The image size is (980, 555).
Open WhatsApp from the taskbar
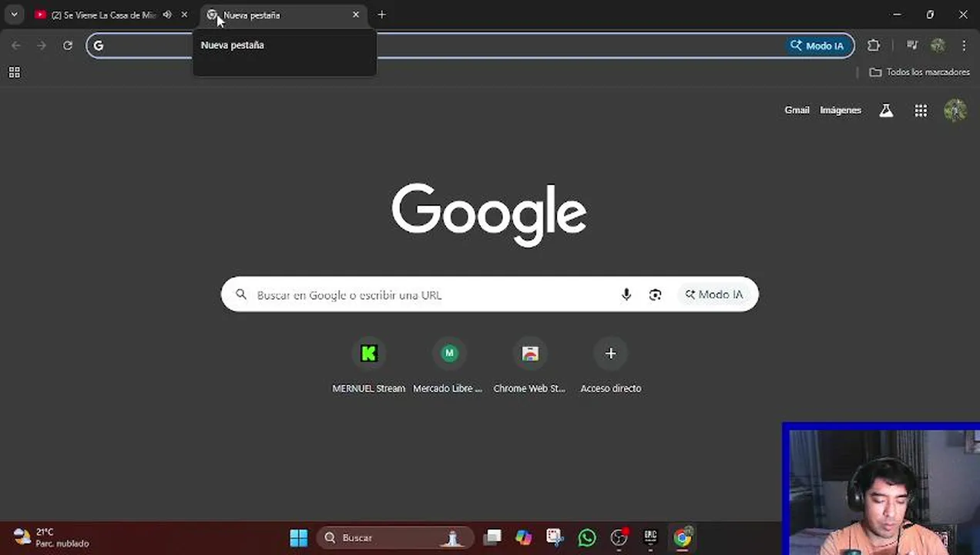tap(587, 537)
